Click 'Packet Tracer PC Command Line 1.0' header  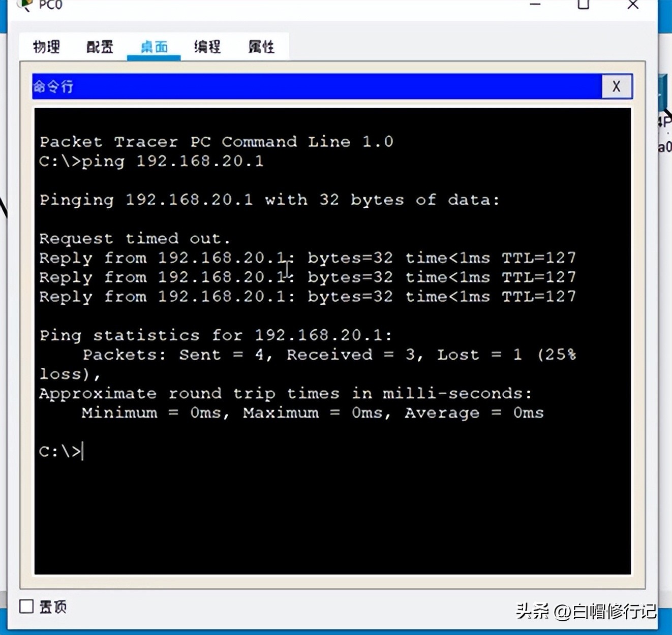coord(217,141)
